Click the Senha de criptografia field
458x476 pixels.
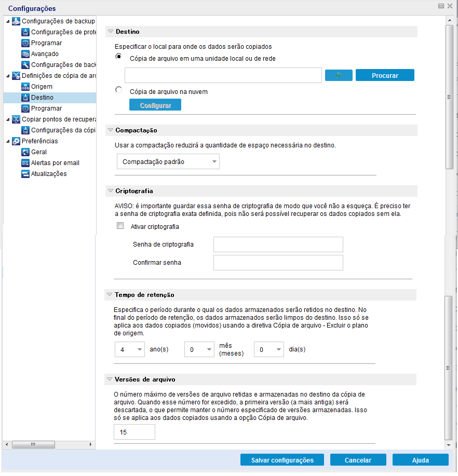tap(278, 244)
